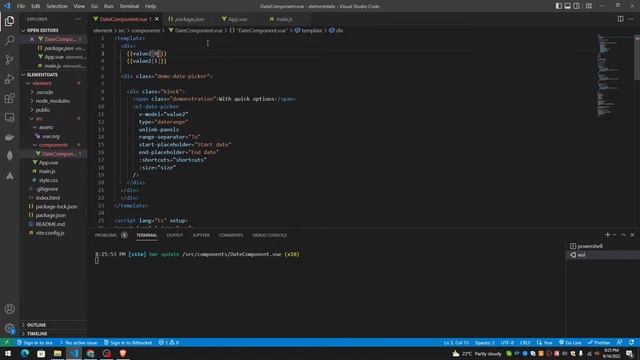Click CRLF end of line setting
The height and width of the screenshot is (360, 640).
pyautogui.click(x=525, y=342)
